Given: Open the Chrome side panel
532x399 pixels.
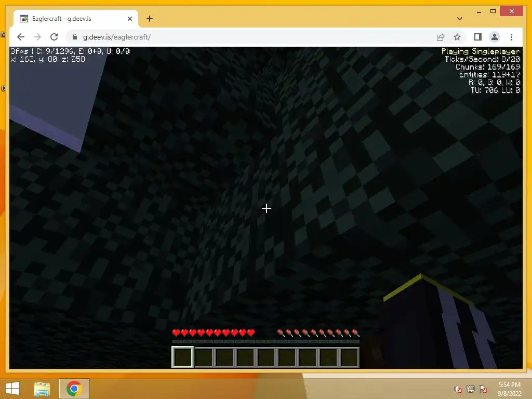Looking at the screenshot, I should pos(478,37).
